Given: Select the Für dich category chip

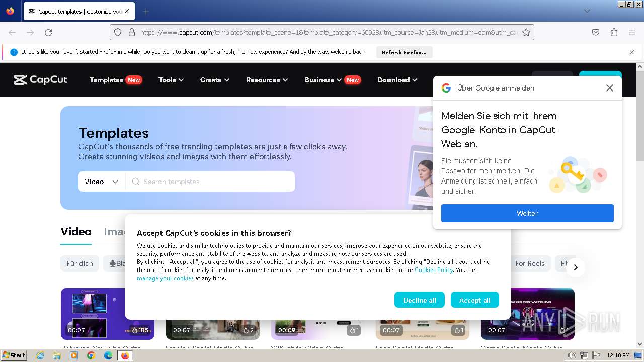Looking at the screenshot, I should click(79, 263).
